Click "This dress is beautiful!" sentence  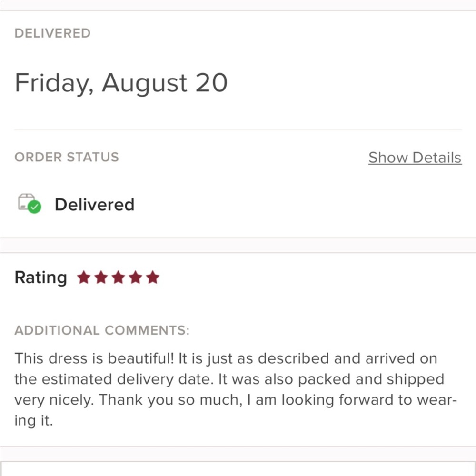pyautogui.click(x=94, y=358)
